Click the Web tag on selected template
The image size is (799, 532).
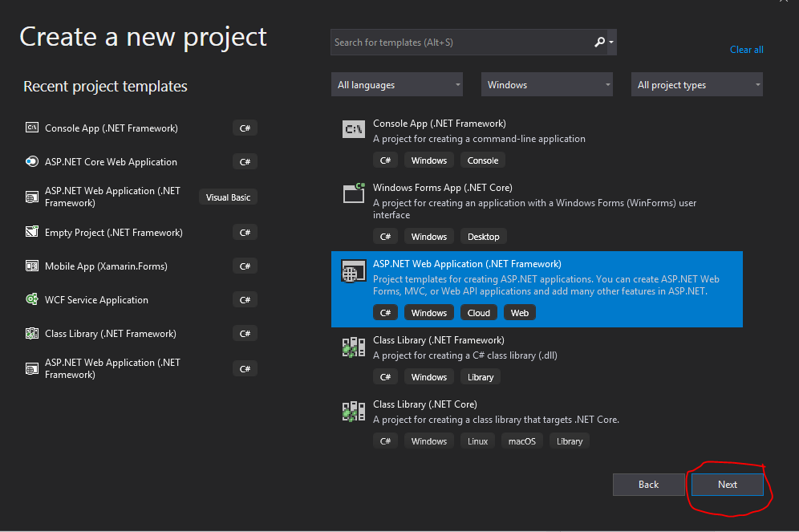coord(519,312)
